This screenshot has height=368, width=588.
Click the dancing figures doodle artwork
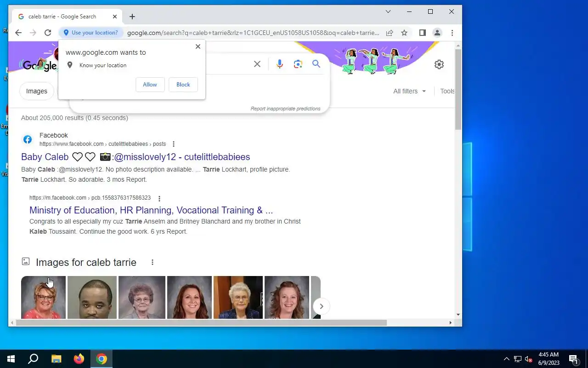tap(376, 61)
